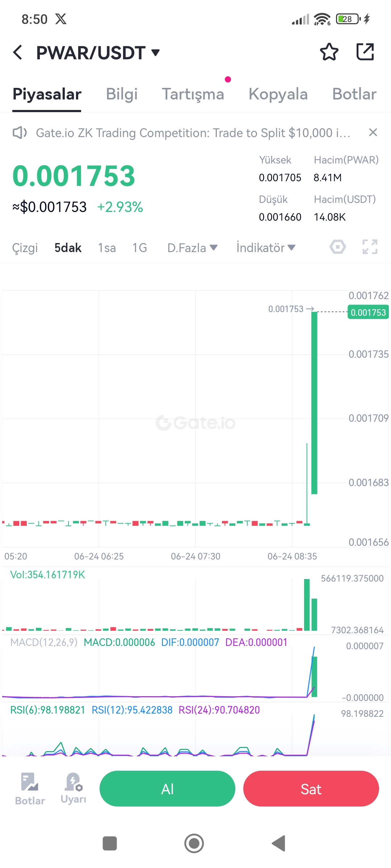This screenshot has width=391, height=868.
Task: Tap the back arrow icon
Action: coord(18,52)
